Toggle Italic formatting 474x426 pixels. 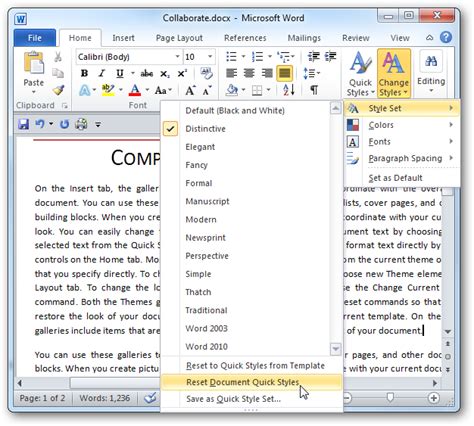point(102,73)
